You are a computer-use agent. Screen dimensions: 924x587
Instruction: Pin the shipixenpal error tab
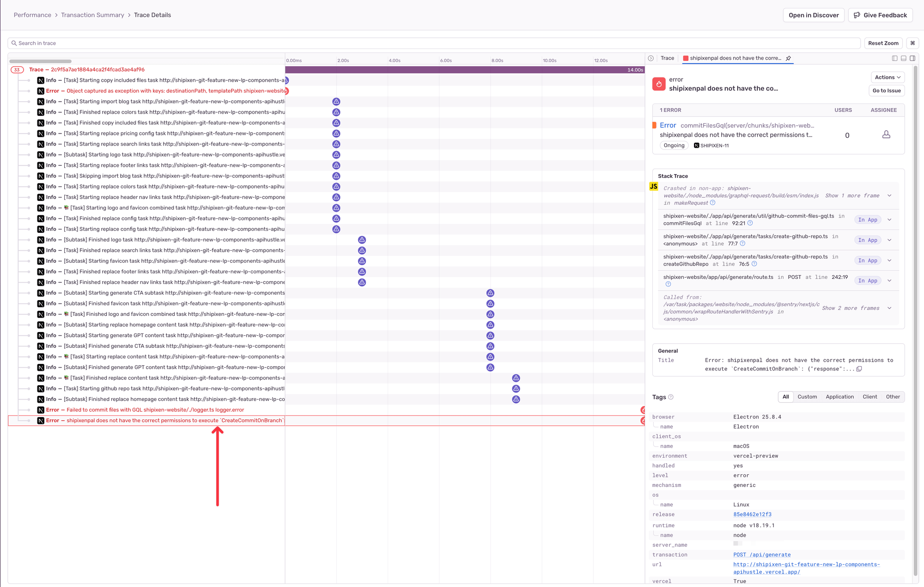[x=789, y=58]
